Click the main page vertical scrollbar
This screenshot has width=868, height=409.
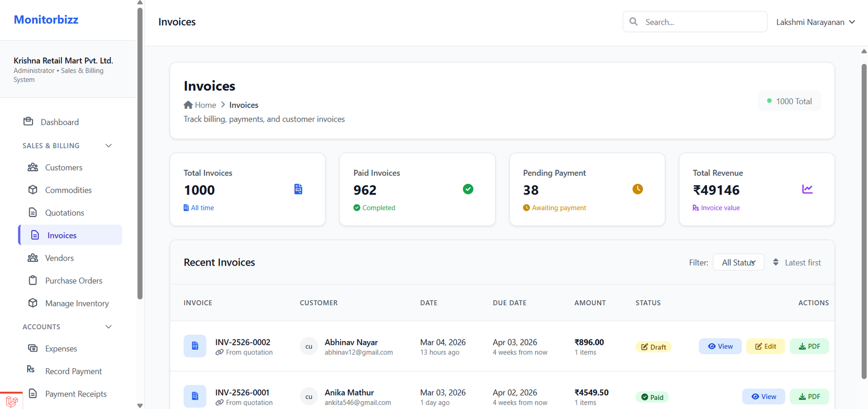(x=864, y=222)
